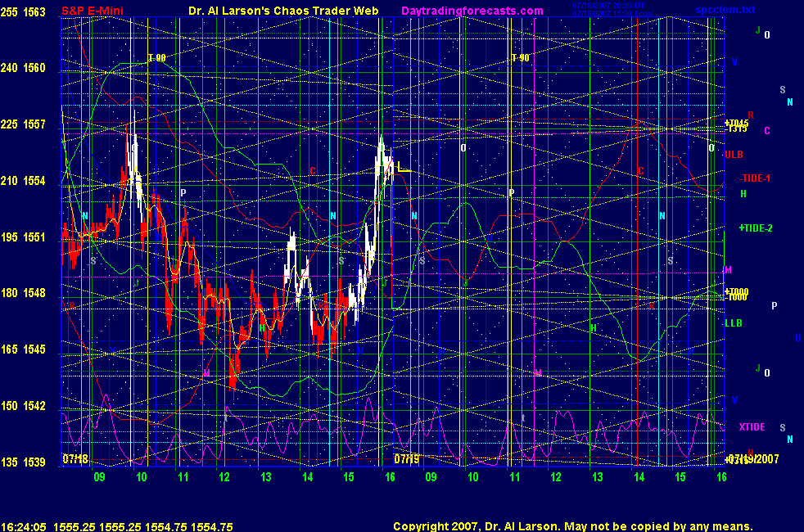Select the "1555.25 1555.25 1554.75 1554.75" quote readout

(143, 526)
